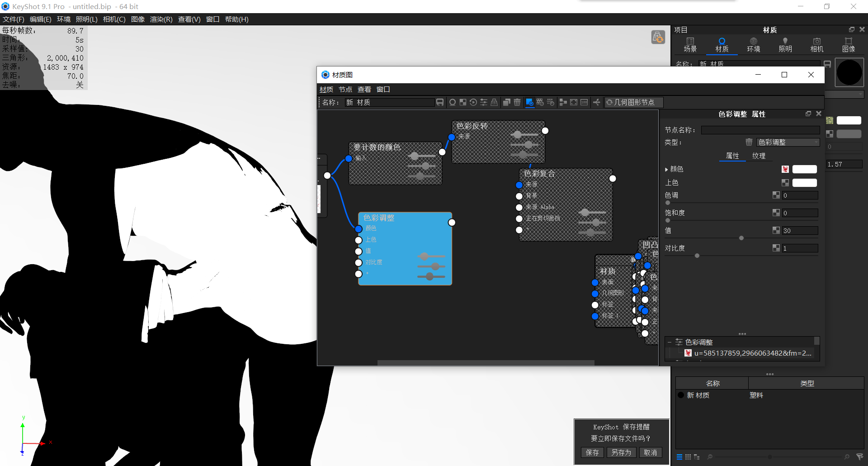Click the 节点名称 input field
Screen dimensions: 868x466
(x=759, y=130)
